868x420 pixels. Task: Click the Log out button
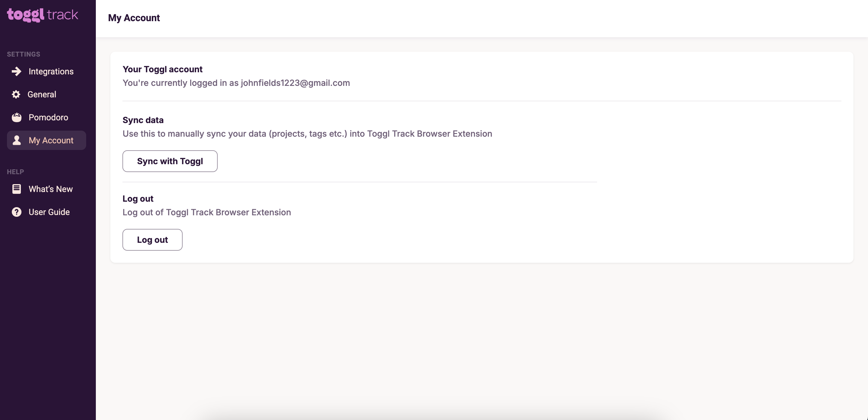tap(152, 240)
